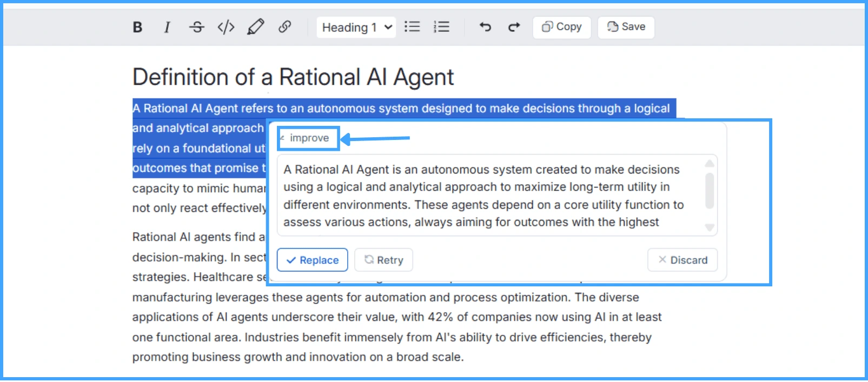
Task: Accept suggestion with Replace button
Action: click(313, 260)
